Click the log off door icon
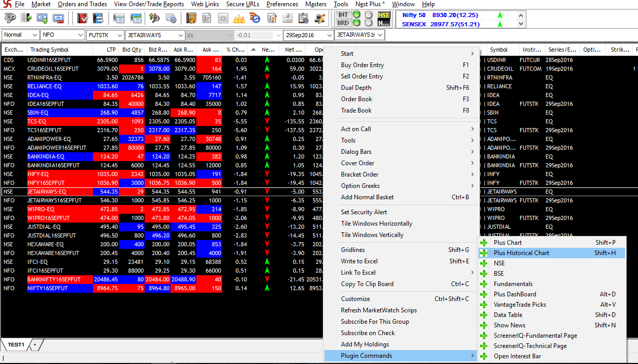Viewport: 638px width, 364px height. click(x=26, y=19)
